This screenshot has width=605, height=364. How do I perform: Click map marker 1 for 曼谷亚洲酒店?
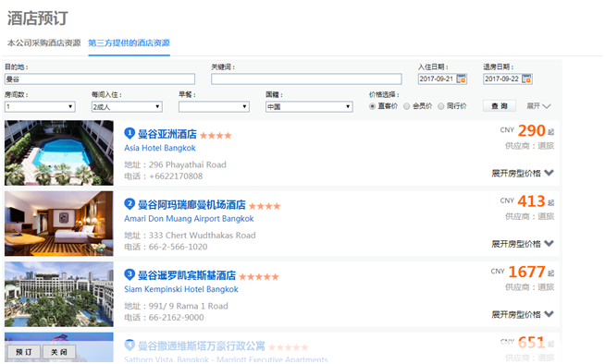coord(130,133)
